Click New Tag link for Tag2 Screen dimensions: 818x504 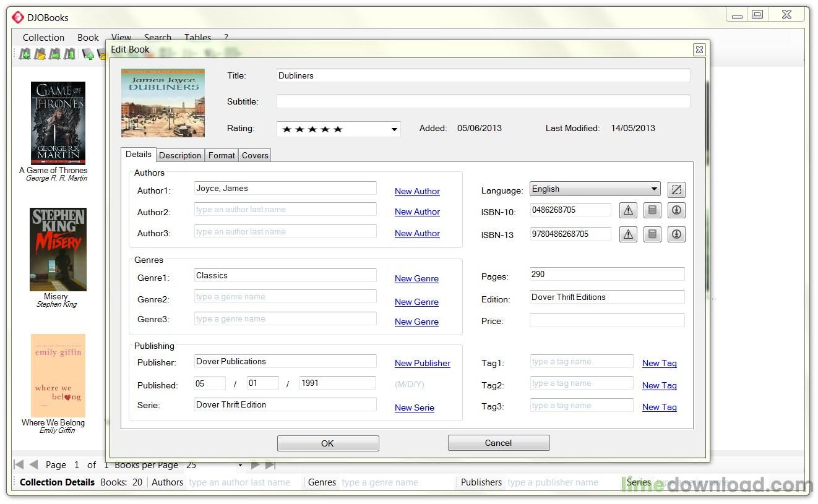point(660,385)
